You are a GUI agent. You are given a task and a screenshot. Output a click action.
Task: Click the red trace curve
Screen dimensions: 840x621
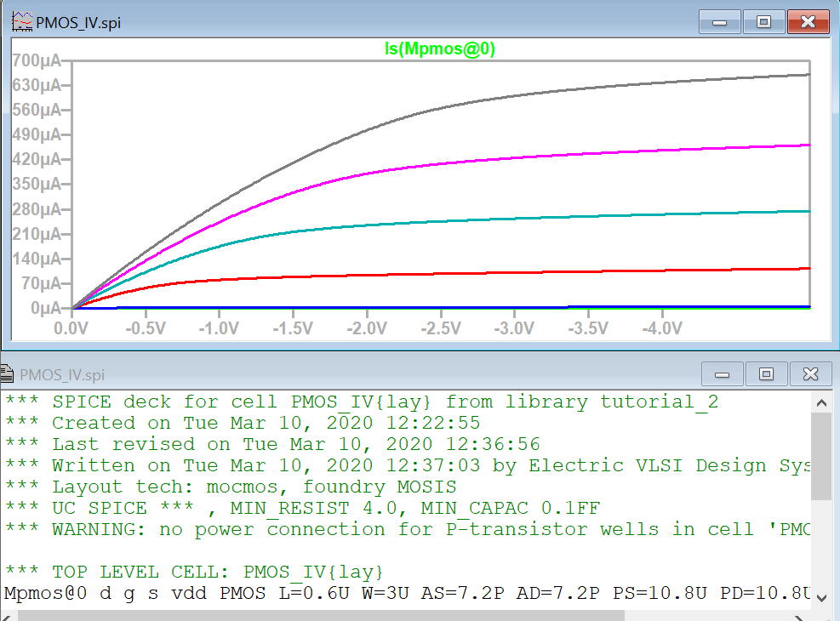click(511, 273)
